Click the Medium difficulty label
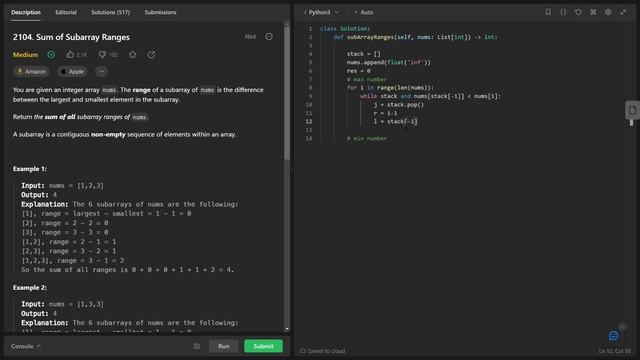The width and height of the screenshot is (640, 360). tap(25, 55)
